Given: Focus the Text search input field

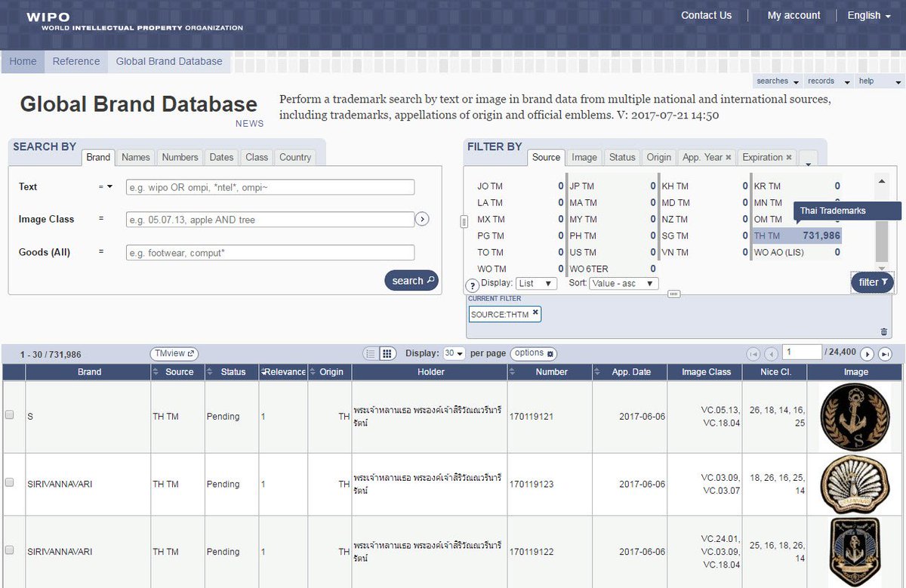Looking at the screenshot, I should [270, 187].
